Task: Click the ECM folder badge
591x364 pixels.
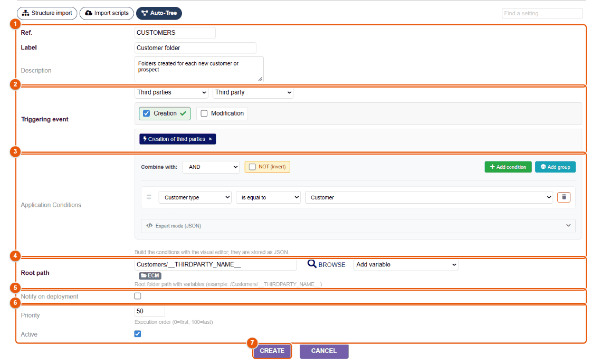Action: tap(150, 276)
